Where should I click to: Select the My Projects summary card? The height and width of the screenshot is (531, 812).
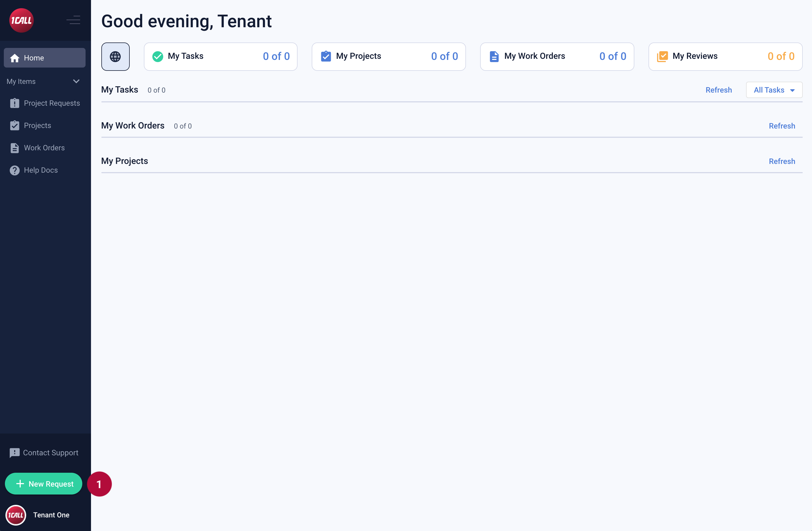[x=389, y=57]
